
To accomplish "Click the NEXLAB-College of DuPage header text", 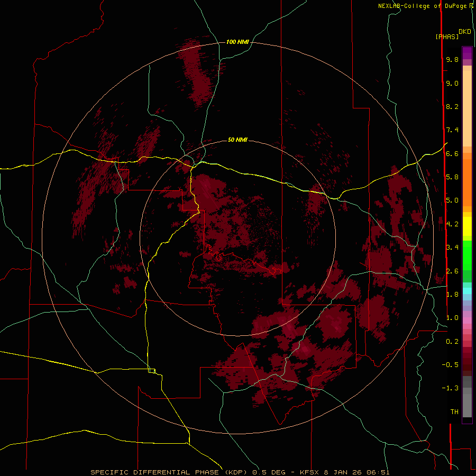I will pos(422,6).
